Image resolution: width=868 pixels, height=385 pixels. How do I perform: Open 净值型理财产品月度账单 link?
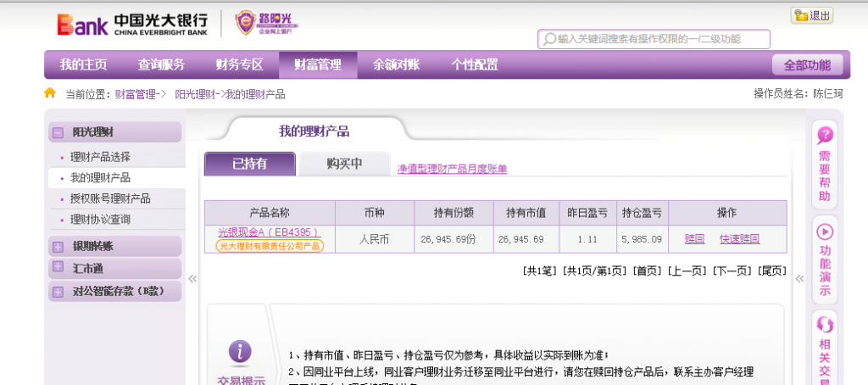452,169
